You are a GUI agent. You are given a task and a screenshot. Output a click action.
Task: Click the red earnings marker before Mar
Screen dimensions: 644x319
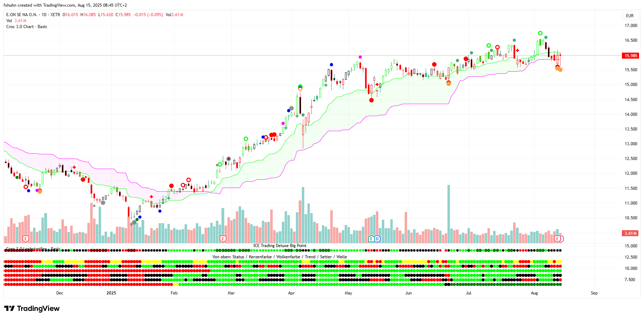[x=223, y=239]
